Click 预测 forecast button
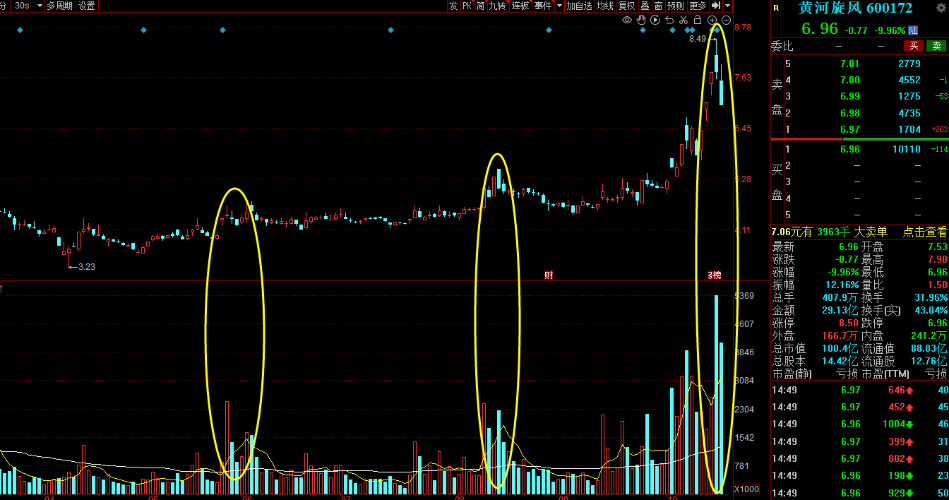Viewport: 949px width, 500px height. [675, 5]
